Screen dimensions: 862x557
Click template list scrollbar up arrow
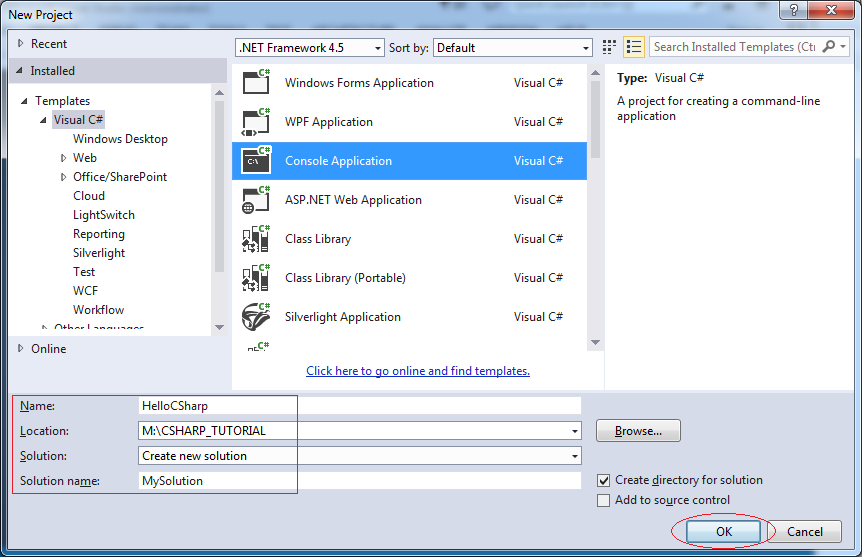click(595, 73)
